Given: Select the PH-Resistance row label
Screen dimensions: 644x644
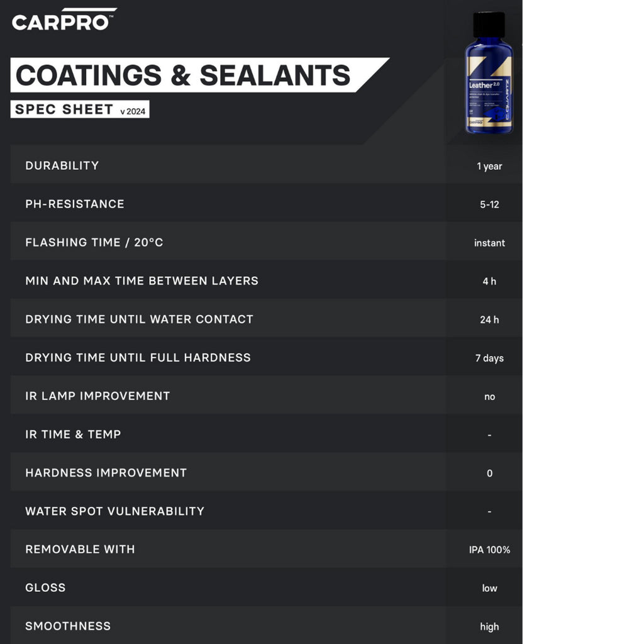Looking at the screenshot, I should [75, 204].
